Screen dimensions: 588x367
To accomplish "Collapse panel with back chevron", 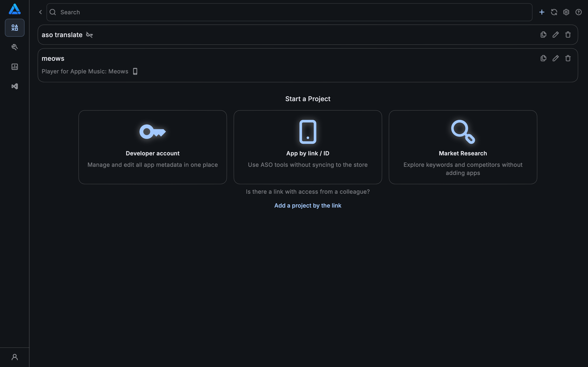I will [x=41, y=12].
